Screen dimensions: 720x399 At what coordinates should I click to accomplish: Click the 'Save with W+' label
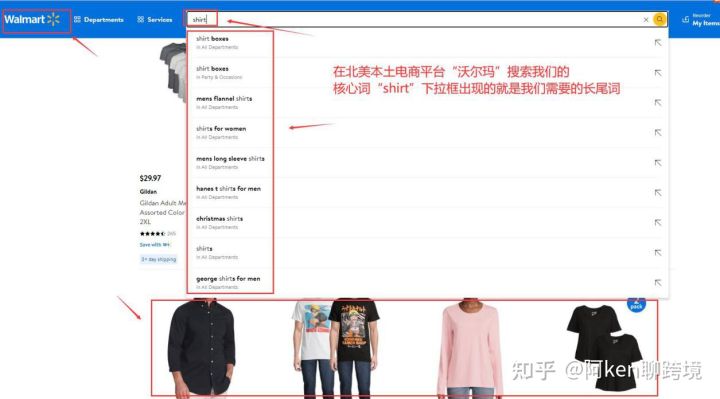[155, 245]
